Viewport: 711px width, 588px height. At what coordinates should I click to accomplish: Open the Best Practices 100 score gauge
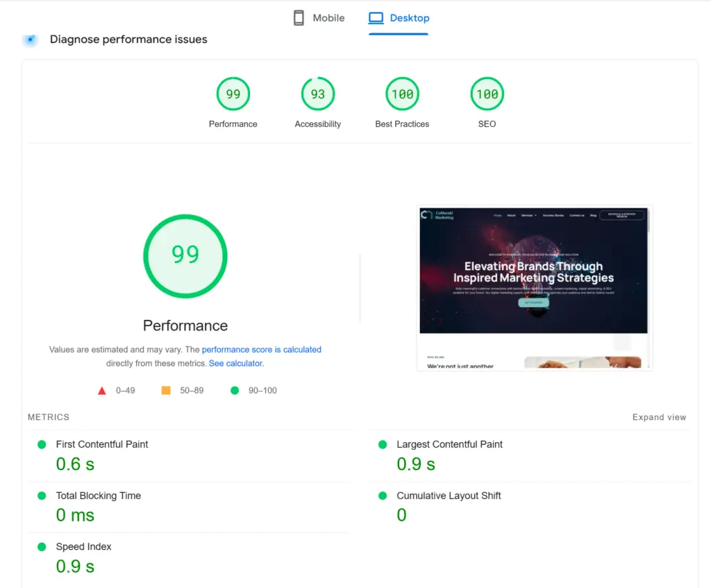click(402, 94)
